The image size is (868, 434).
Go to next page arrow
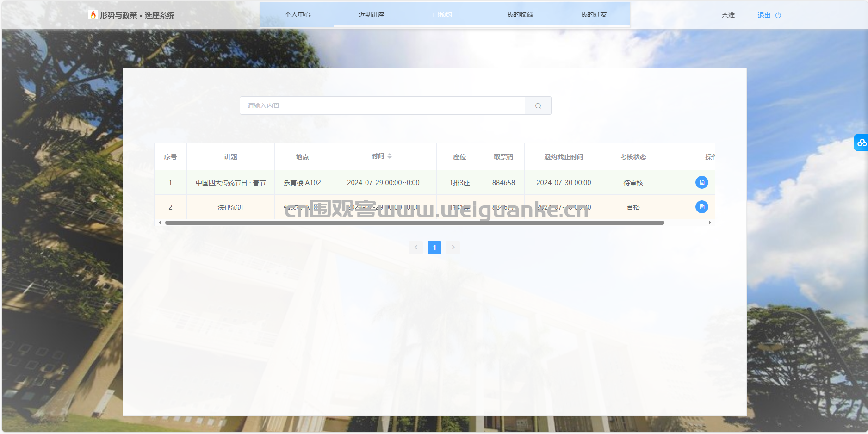(453, 248)
